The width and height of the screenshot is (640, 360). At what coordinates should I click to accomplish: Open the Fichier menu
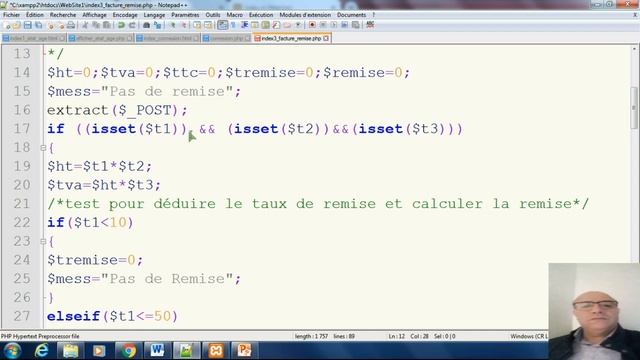click(x=11, y=15)
